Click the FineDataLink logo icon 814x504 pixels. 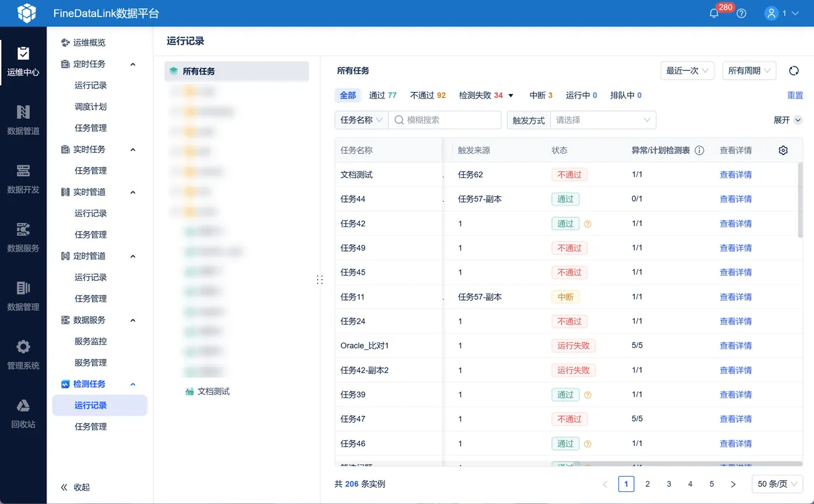click(27, 13)
